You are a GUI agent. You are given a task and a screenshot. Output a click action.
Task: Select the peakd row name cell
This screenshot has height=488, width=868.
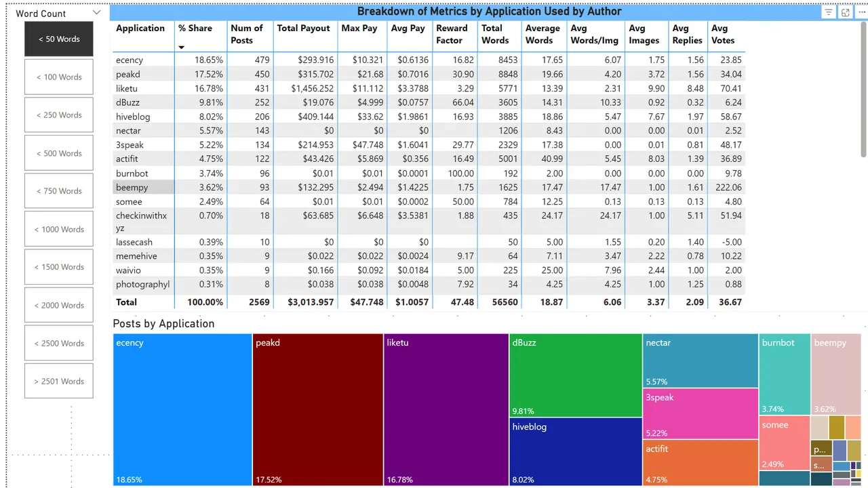tap(143, 74)
